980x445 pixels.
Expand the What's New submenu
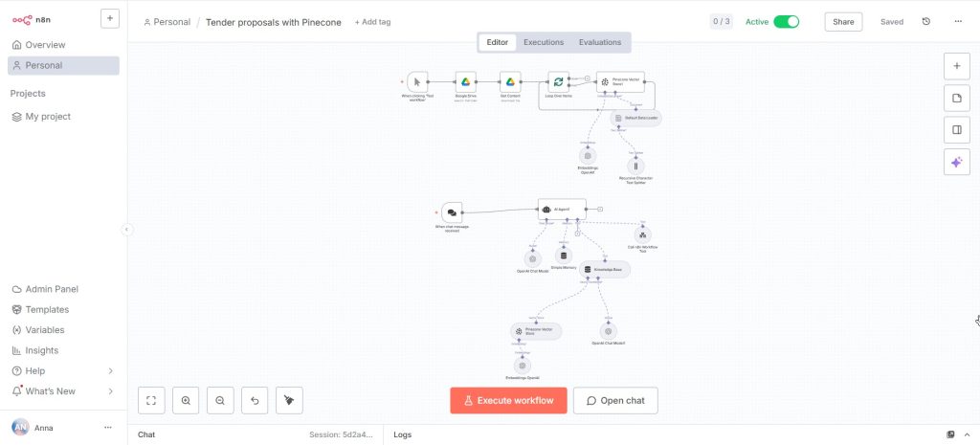pos(110,391)
